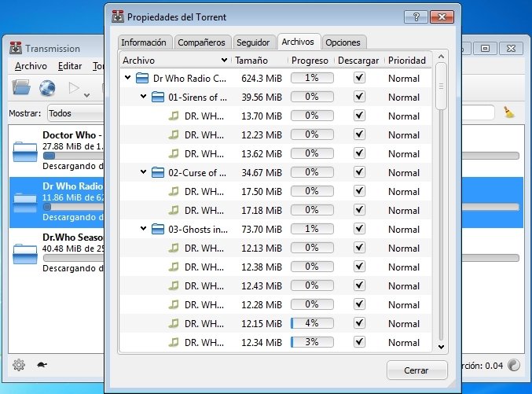Uncheck Descargar for the 17.50 MiB file
Viewport: 532px width, 394px height.
359,191
